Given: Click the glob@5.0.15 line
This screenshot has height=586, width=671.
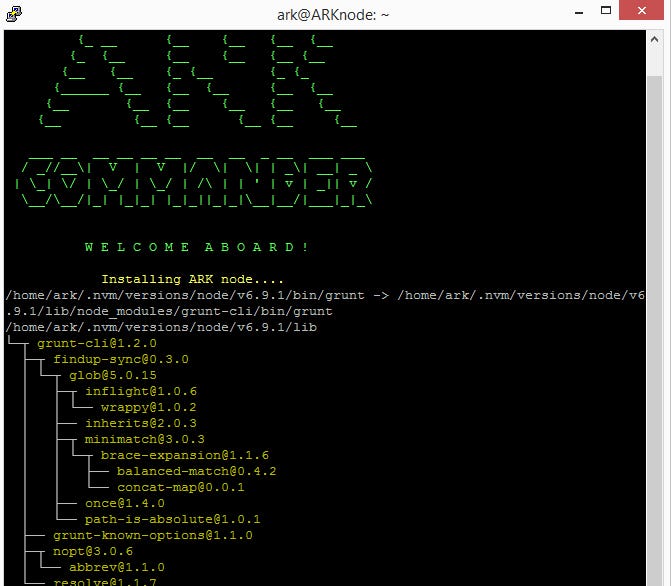Looking at the screenshot, I should [x=113, y=375].
